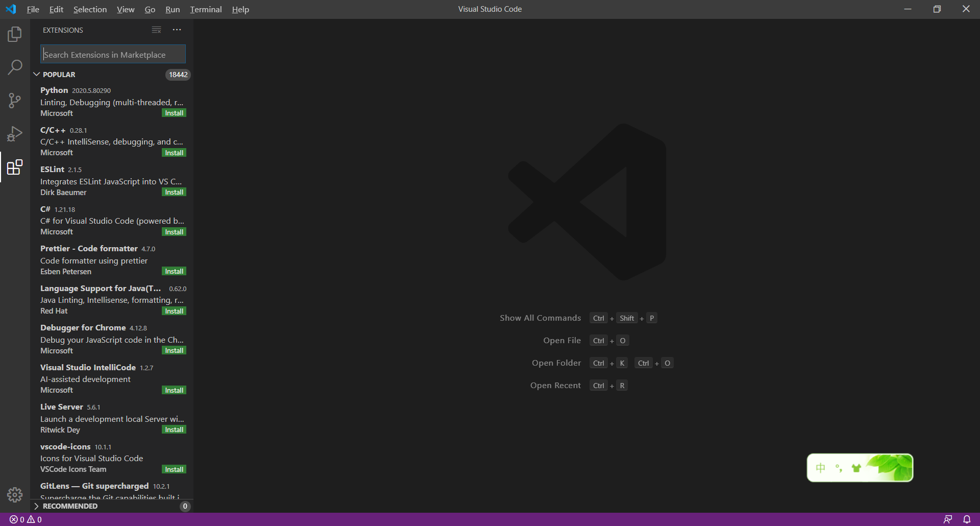Open the Manage gear settings icon
The image size is (980, 526).
coord(15,494)
